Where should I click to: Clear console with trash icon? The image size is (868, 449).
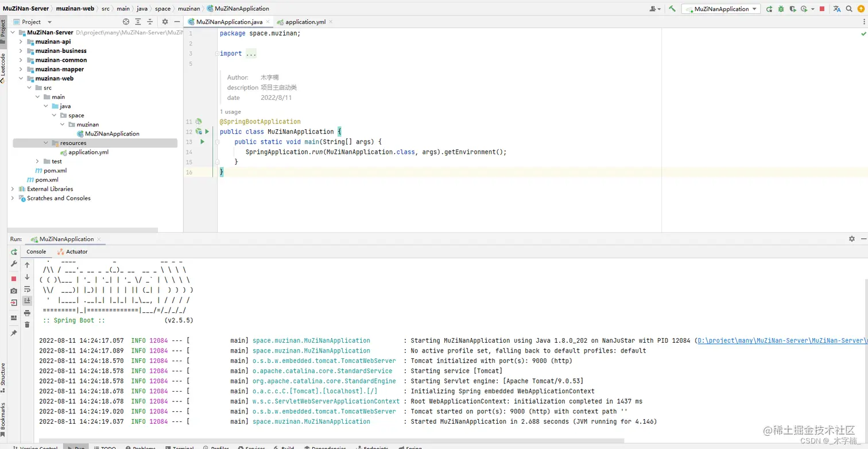tap(27, 325)
